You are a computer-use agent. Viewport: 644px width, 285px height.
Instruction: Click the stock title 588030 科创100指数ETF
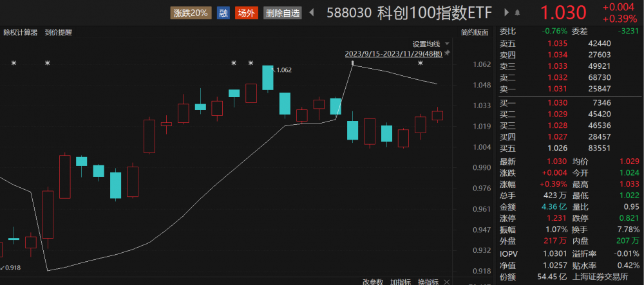coord(409,13)
